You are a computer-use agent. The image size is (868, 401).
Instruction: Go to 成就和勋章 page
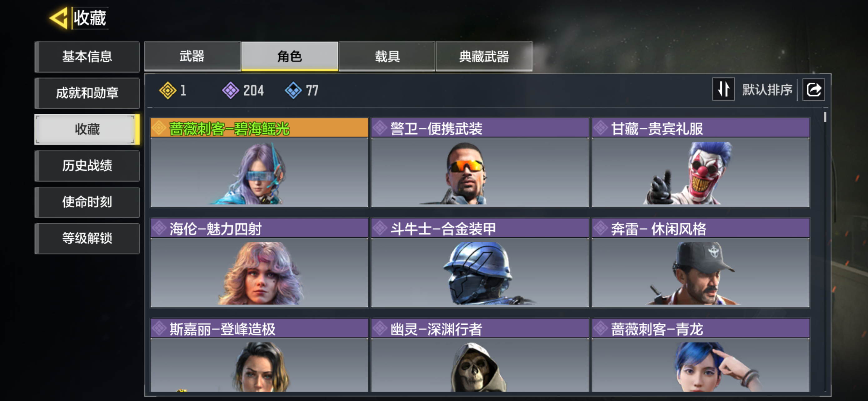[87, 93]
